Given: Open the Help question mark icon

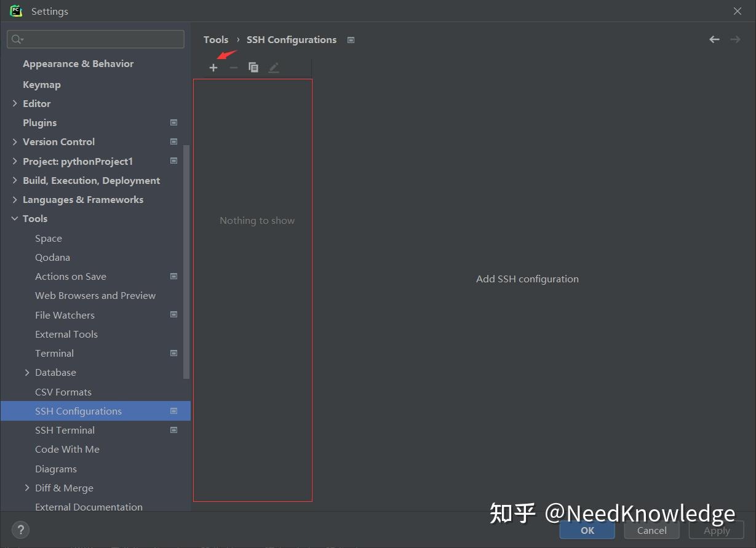Looking at the screenshot, I should [x=20, y=530].
